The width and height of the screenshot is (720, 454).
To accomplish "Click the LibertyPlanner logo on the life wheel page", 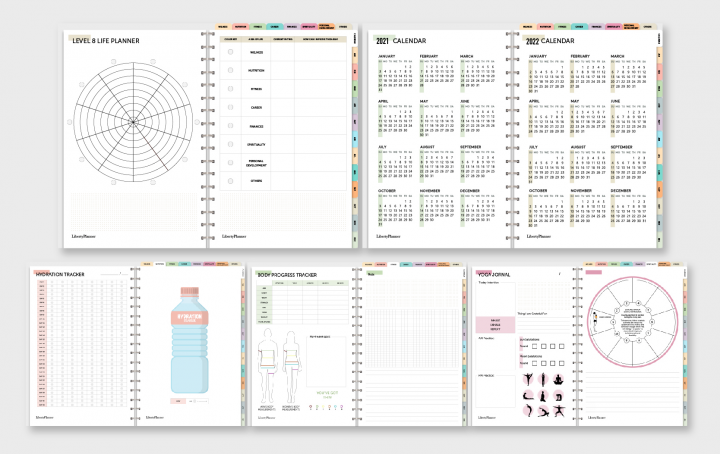I will click(84, 236).
